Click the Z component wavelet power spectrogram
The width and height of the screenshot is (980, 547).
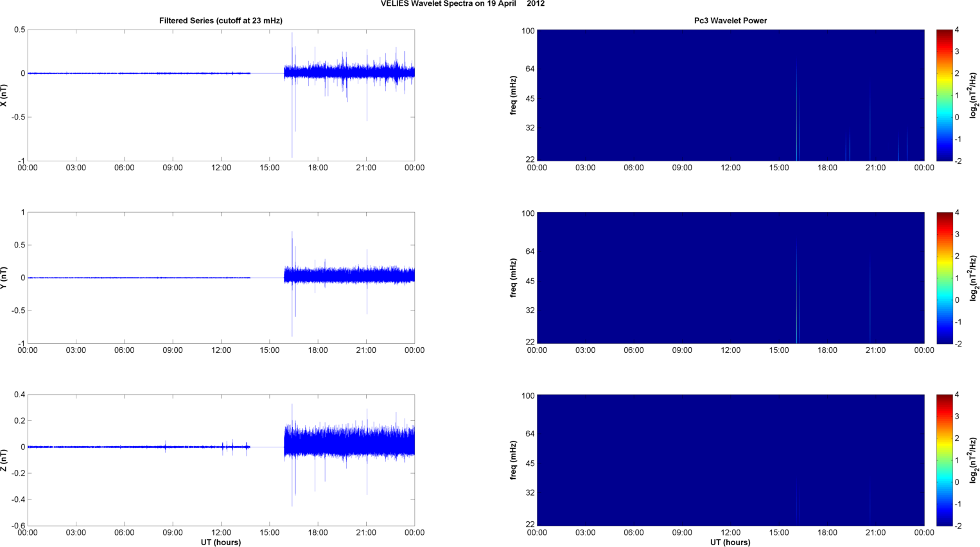click(x=730, y=460)
